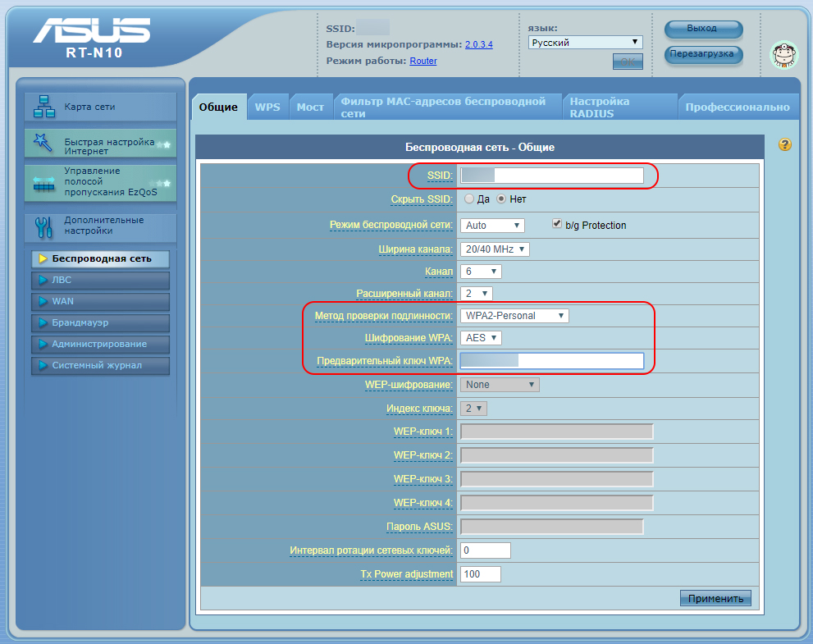Open the authentication method WPA2-Personal dropdown
This screenshot has width=813, height=644.
[x=514, y=316]
